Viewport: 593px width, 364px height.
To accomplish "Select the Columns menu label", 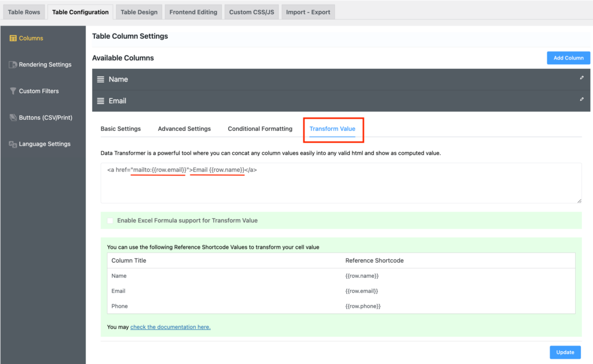I will click(x=31, y=38).
